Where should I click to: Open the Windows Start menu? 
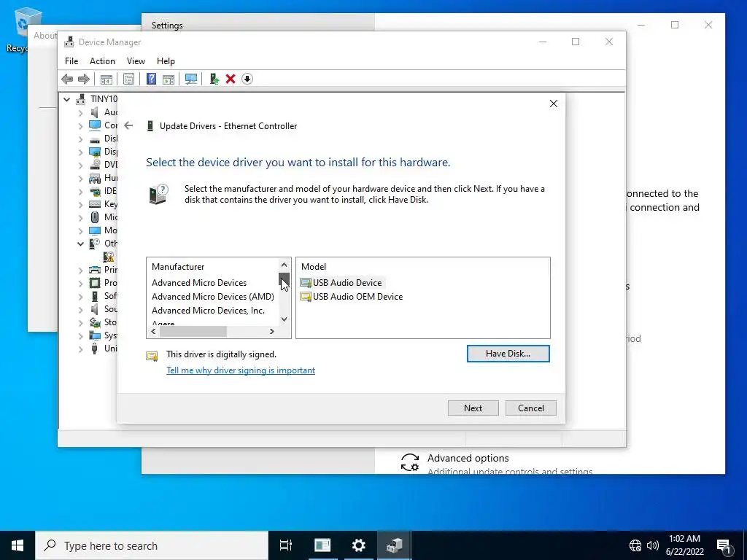coord(18,545)
